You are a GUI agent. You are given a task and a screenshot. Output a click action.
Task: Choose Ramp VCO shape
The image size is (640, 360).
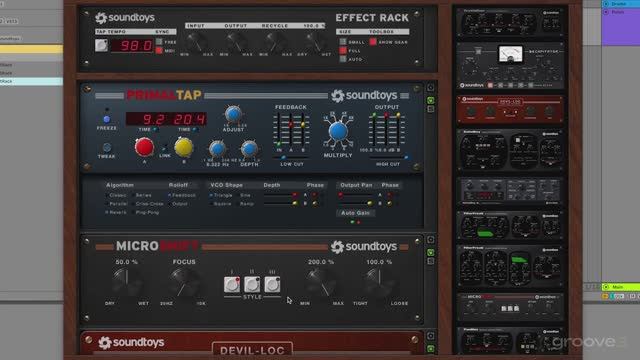[245, 204]
